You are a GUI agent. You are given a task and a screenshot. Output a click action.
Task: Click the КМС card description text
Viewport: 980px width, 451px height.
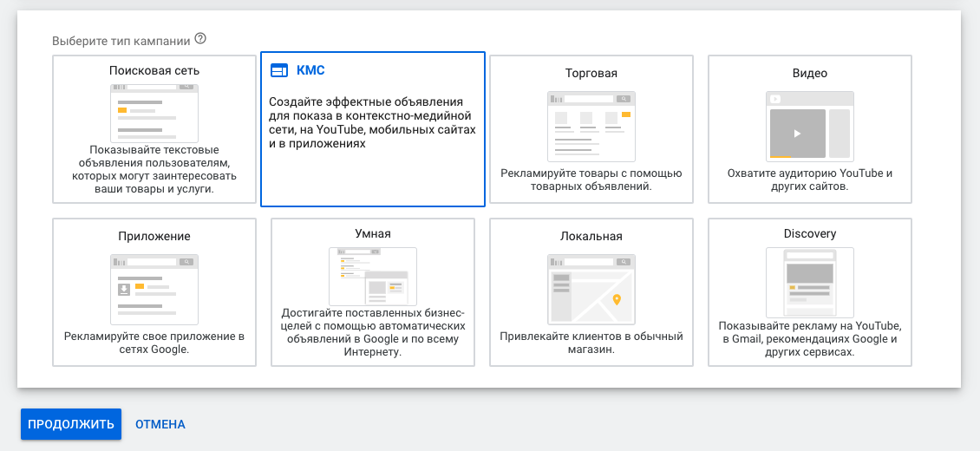372,122
